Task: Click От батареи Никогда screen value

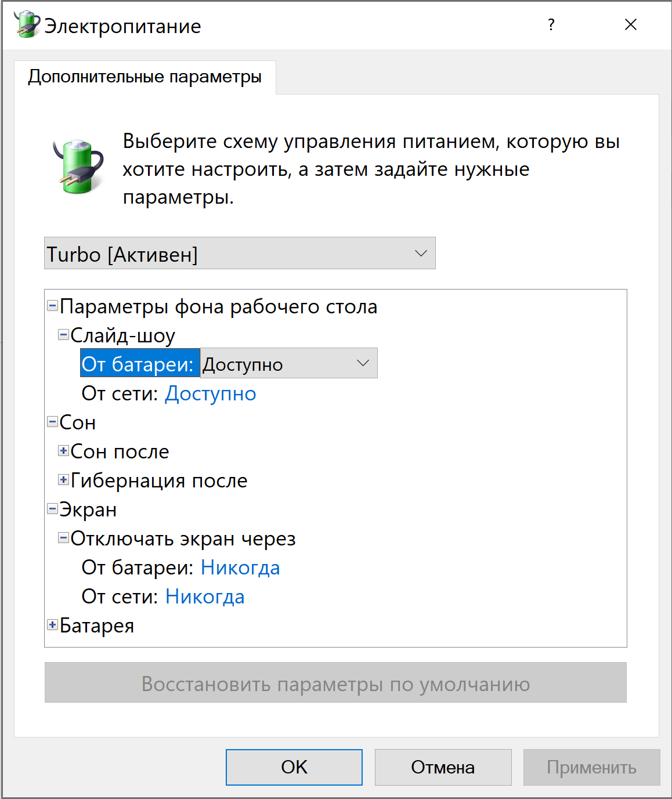Action: 240,567
